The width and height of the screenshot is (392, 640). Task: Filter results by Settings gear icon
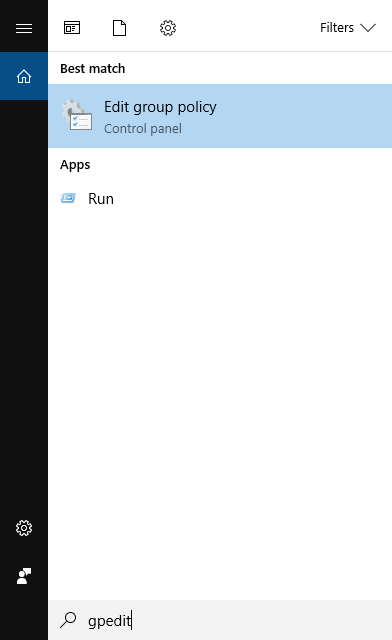pos(168,28)
